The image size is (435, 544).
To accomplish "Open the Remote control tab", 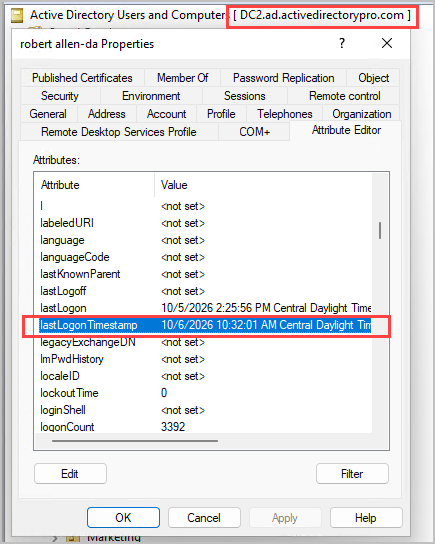I will pos(344,96).
